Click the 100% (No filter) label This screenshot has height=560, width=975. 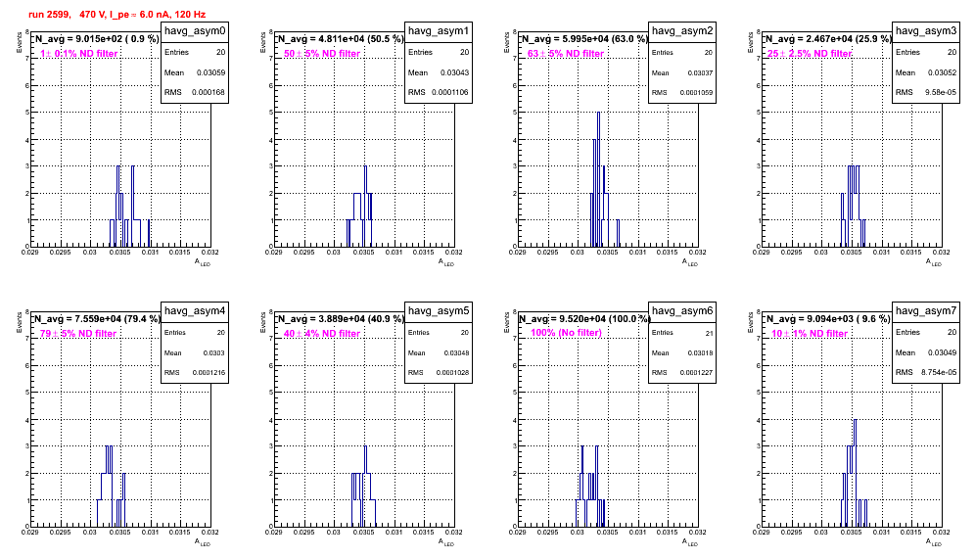coord(567,333)
